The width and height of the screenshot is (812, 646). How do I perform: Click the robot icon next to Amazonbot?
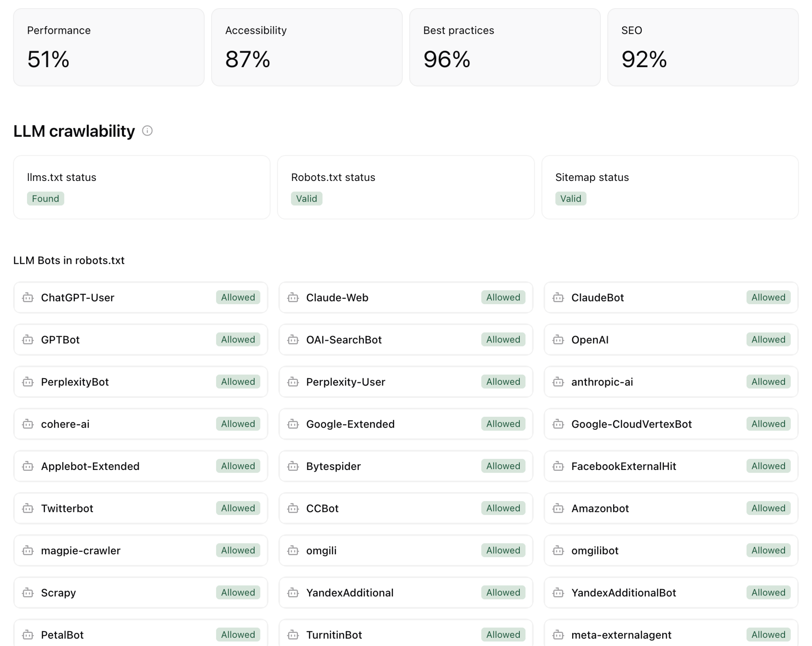(x=558, y=508)
